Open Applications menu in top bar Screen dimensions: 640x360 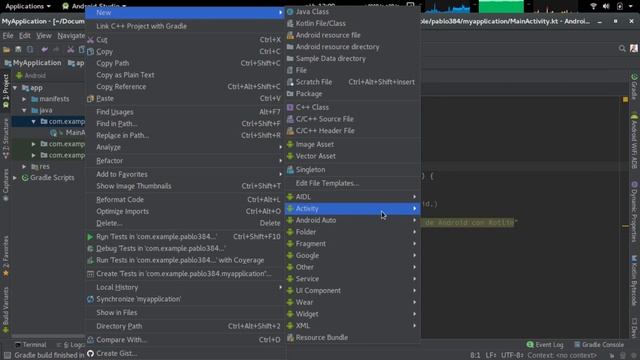point(28,6)
